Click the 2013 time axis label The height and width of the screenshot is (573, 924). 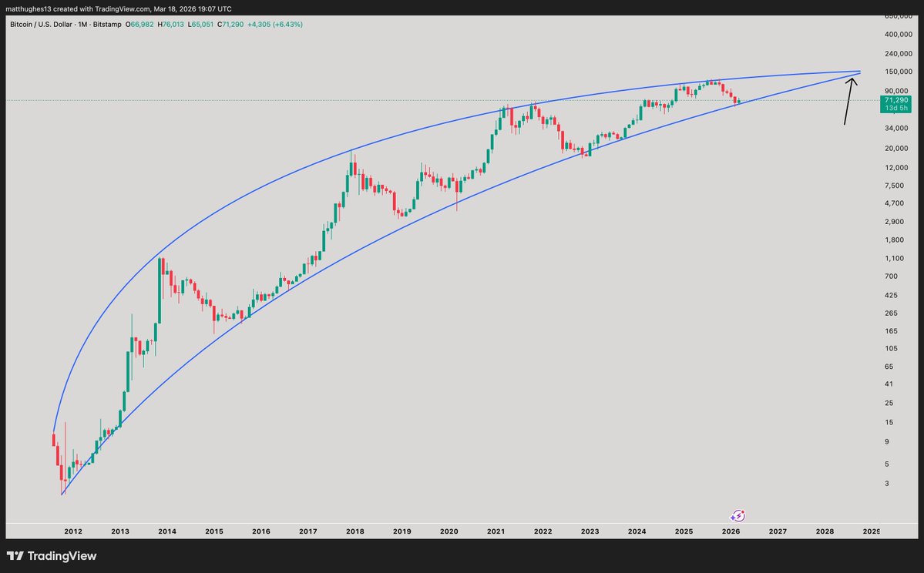tap(120, 531)
